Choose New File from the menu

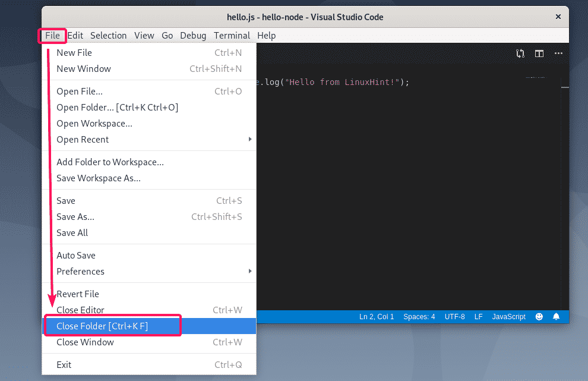149,52
